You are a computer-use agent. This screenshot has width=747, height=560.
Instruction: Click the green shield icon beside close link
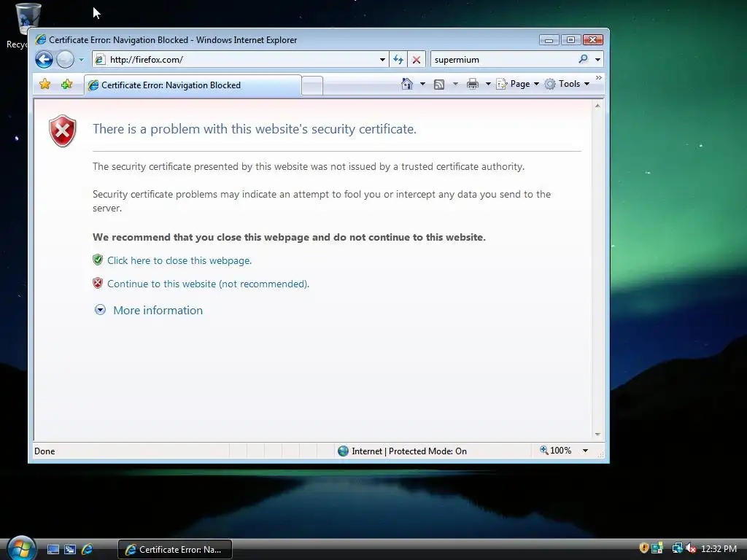click(98, 260)
